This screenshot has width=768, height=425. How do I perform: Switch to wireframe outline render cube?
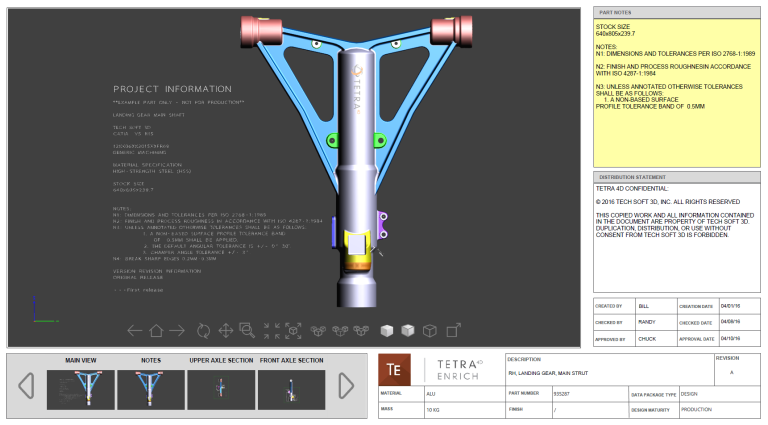tap(430, 331)
